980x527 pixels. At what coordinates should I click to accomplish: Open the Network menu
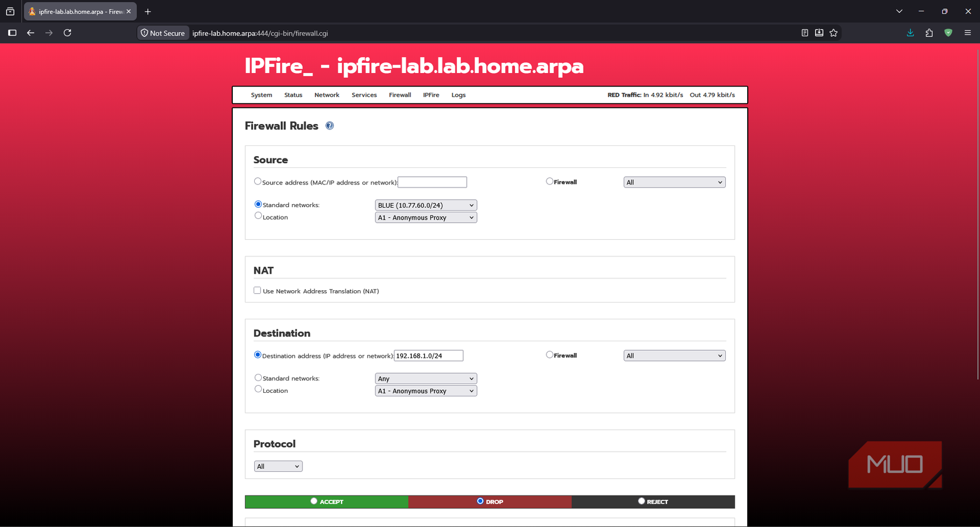[x=327, y=95]
